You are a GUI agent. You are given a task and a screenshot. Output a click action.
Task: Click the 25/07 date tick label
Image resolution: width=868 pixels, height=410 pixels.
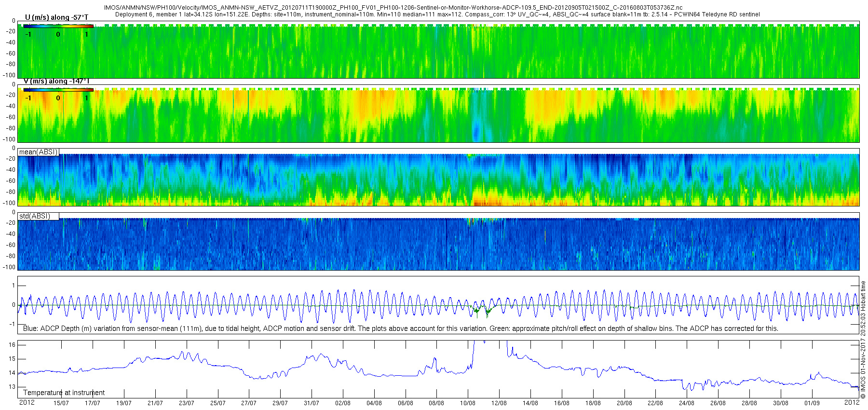[217, 403]
